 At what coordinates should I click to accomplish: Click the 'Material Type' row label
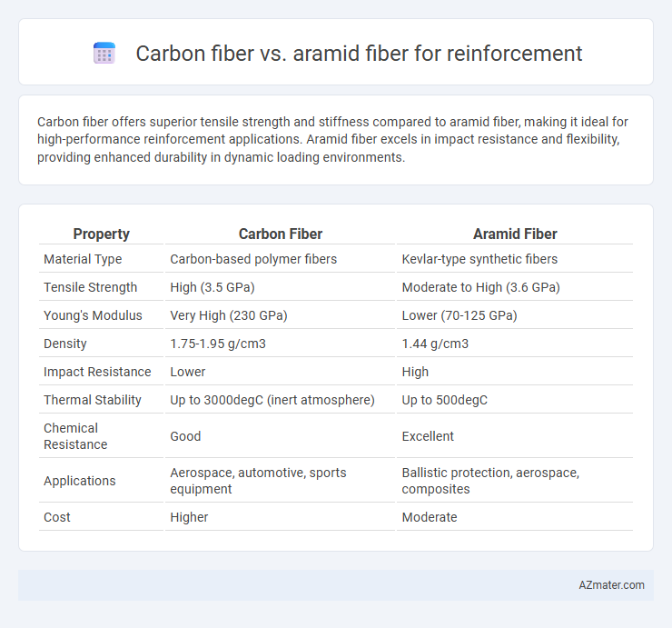click(x=83, y=259)
